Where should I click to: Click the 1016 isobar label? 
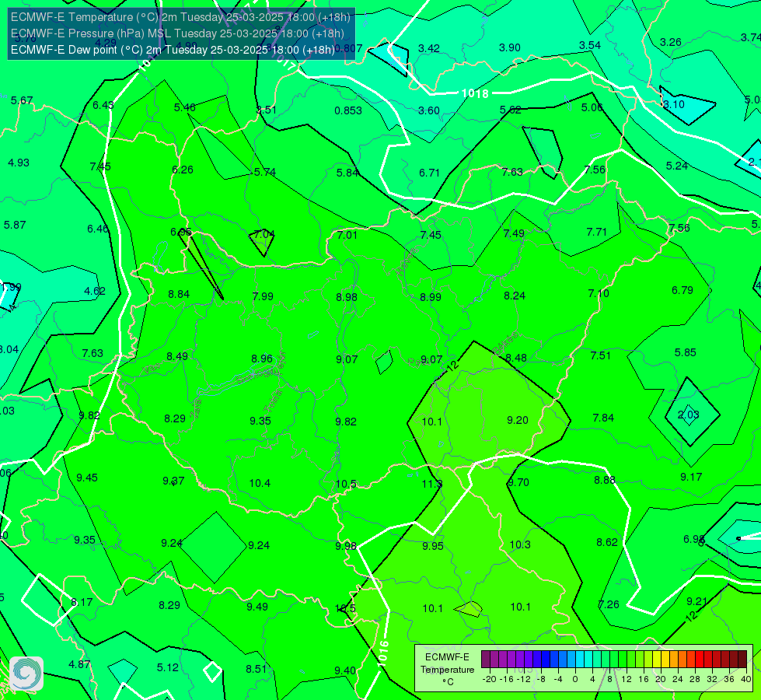click(383, 653)
